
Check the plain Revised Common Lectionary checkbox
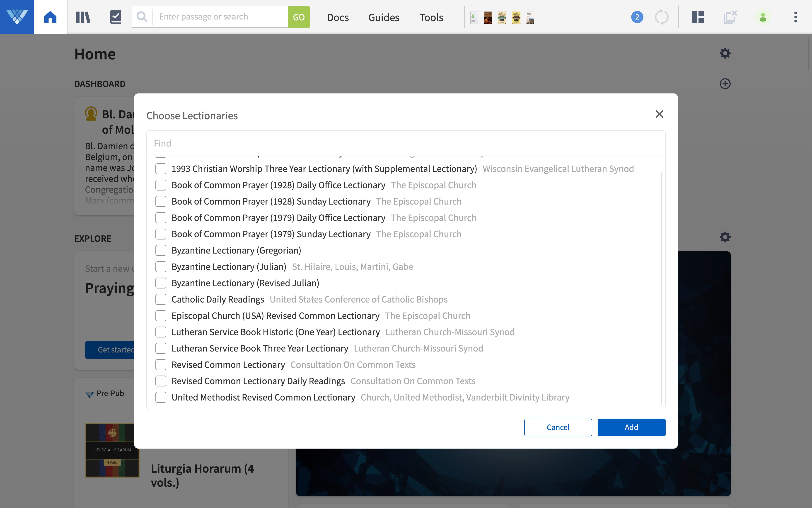click(161, 364)
